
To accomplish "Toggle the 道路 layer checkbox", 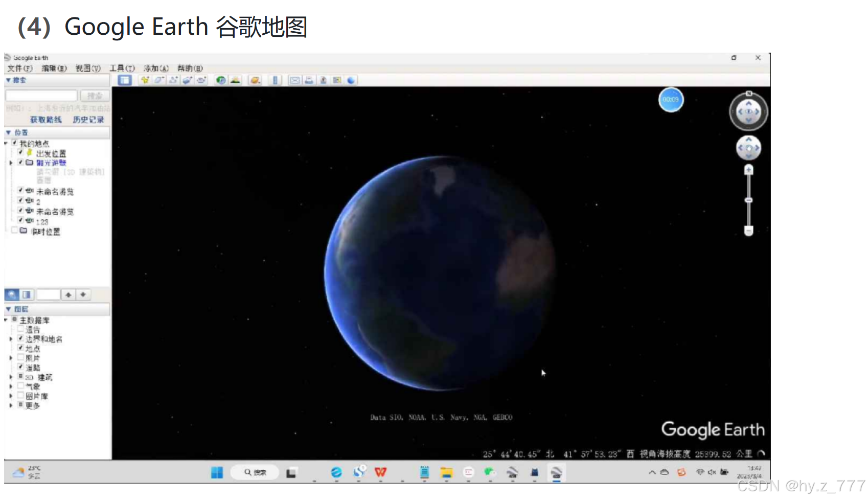I will pyautogui.click(x=21, y=367).
